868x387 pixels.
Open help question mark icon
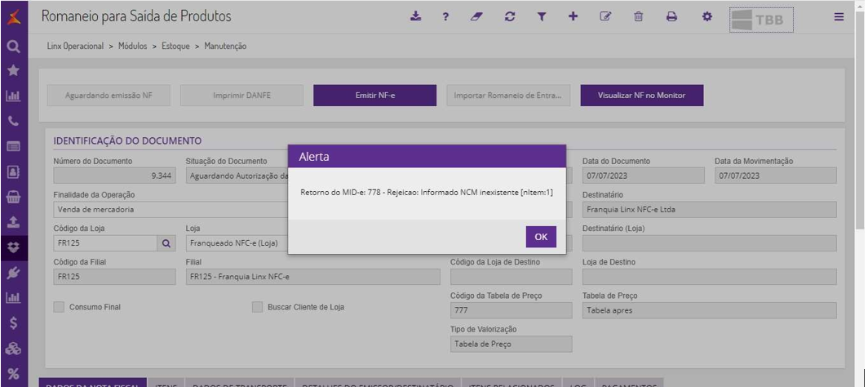coord(445,16)
